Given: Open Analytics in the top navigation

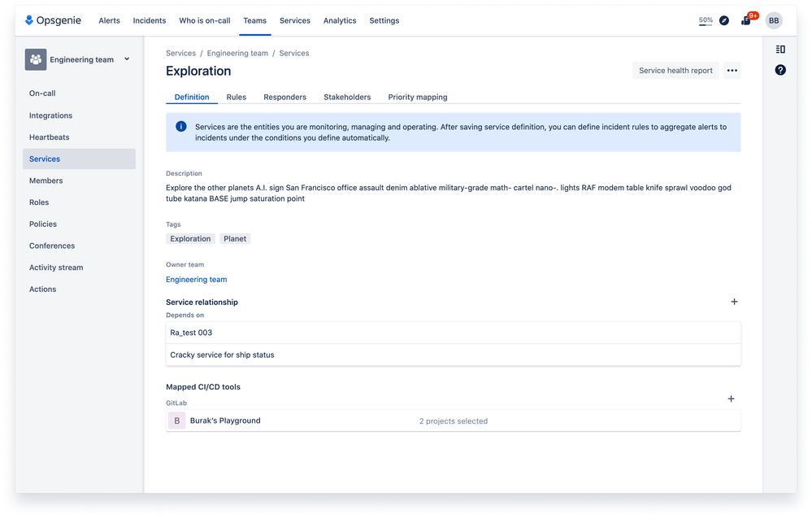Looking at the screenshot, I should click(340, 20).
